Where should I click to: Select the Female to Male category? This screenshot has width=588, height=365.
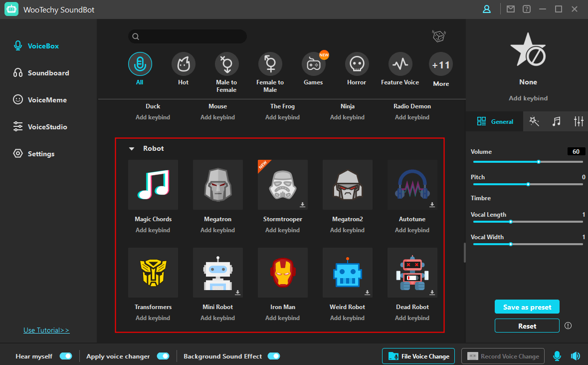coord(270,64)
